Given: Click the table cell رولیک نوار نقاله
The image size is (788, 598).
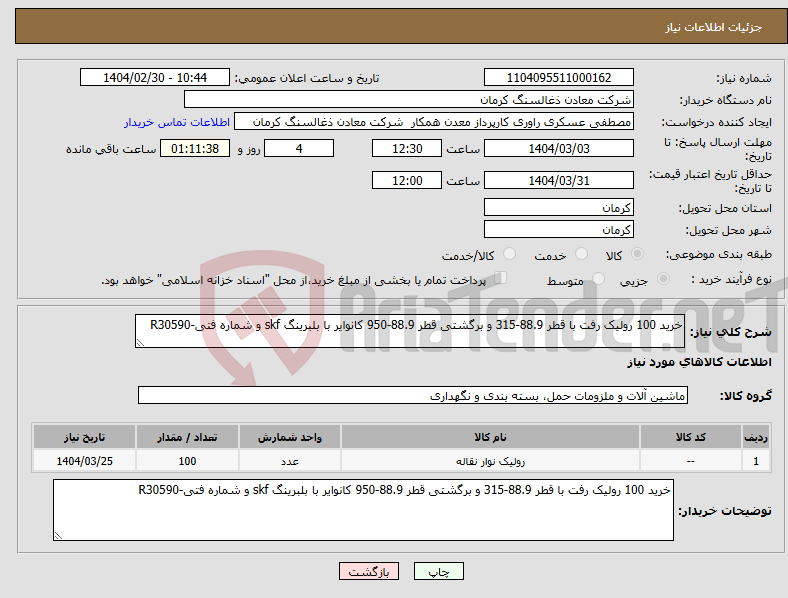Looking at the screenshot, I should tap(490, 461).
